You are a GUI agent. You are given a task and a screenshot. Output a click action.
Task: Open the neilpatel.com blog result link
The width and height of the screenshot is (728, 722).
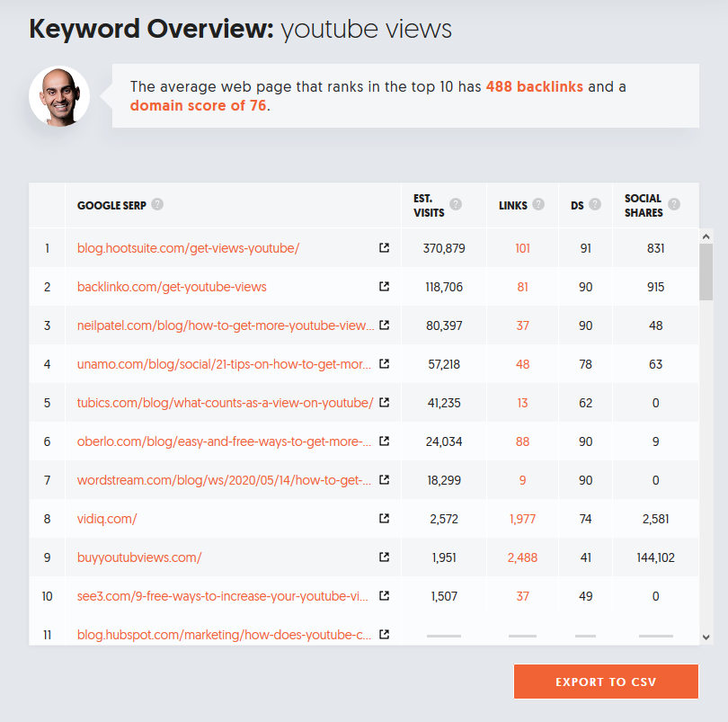click(226, 325)
